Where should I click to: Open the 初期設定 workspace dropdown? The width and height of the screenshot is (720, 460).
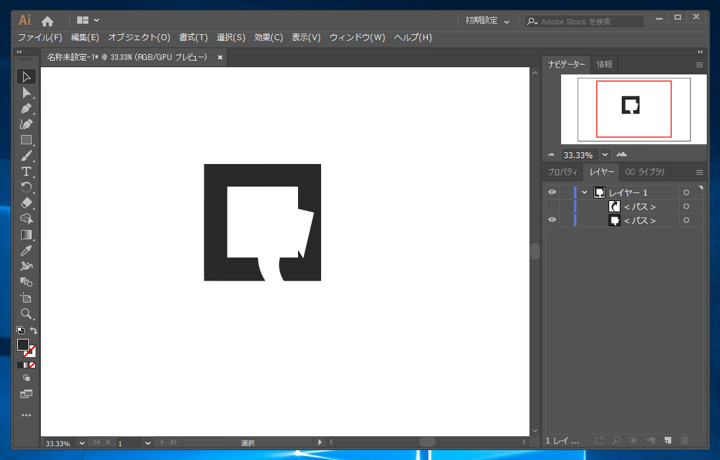coord(487,21)
